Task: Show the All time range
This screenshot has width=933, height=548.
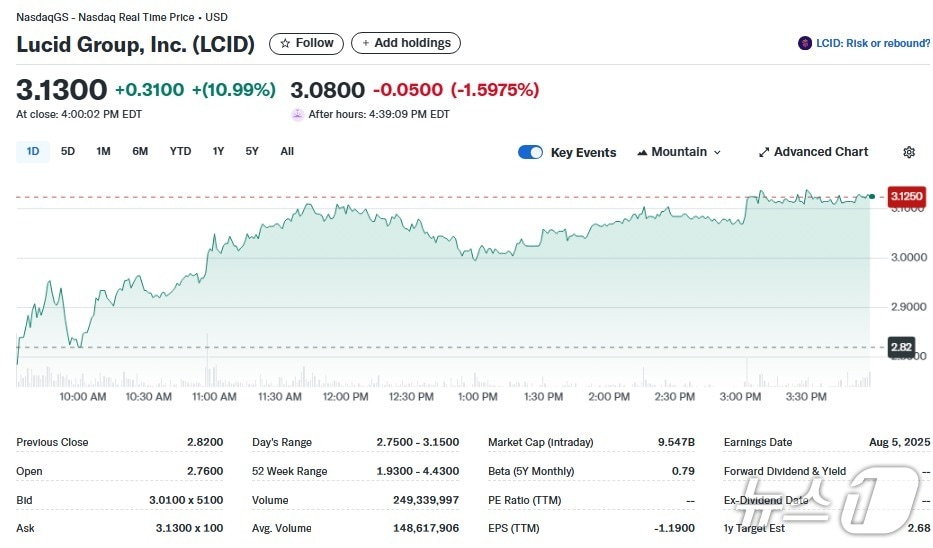Action: (x=287, y=151)
